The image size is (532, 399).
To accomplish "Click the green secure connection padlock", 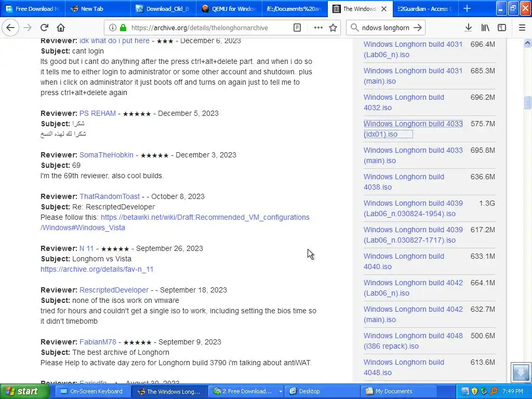I will click(123, 28).
